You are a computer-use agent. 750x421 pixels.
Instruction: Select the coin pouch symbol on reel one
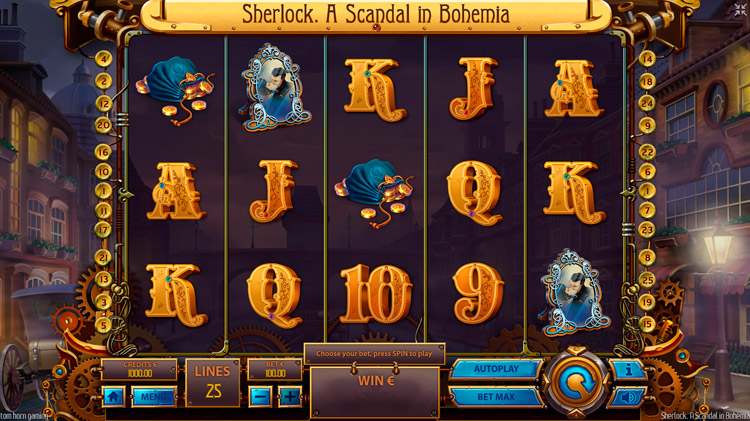point(176,90)
